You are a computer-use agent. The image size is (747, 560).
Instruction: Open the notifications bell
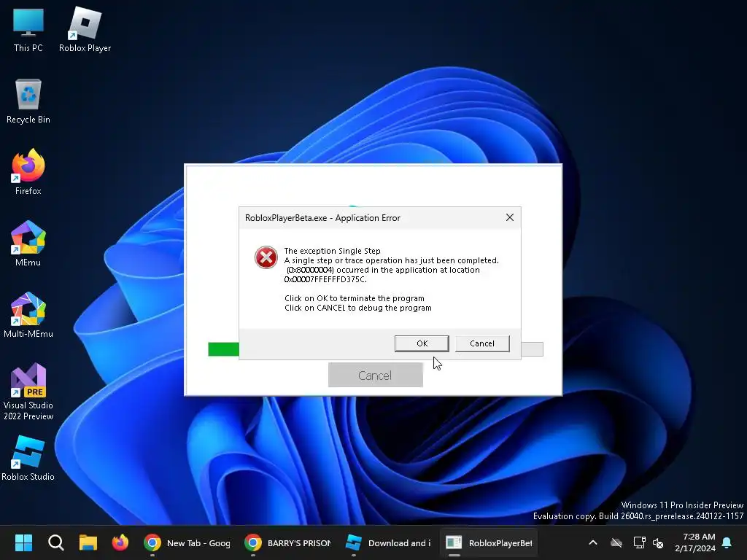pyautogui.click(x=727, y=542)
